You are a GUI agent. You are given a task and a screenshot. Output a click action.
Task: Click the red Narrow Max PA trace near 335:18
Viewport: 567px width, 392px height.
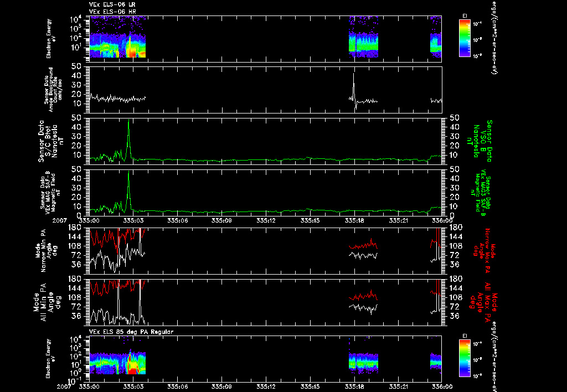[363, 245]
